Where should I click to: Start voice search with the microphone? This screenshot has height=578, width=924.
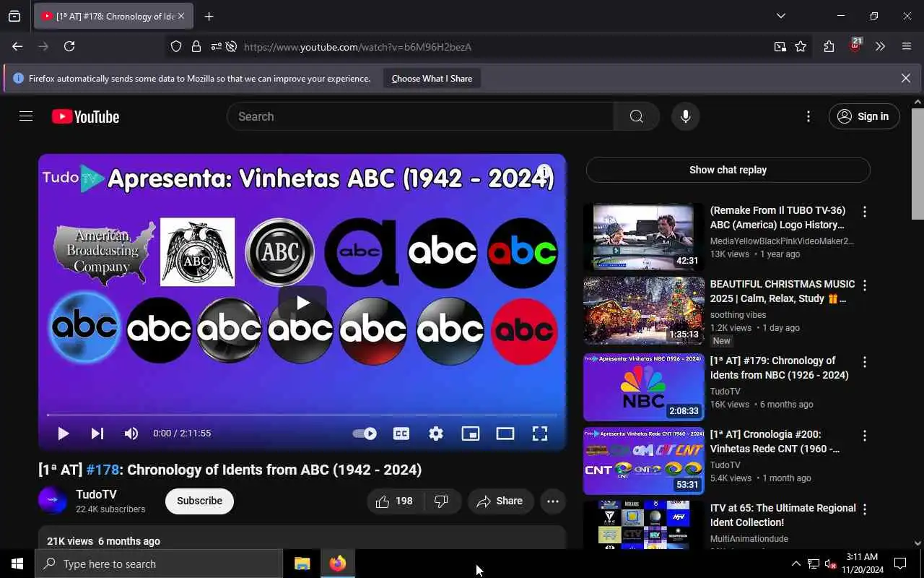(685, 116)
